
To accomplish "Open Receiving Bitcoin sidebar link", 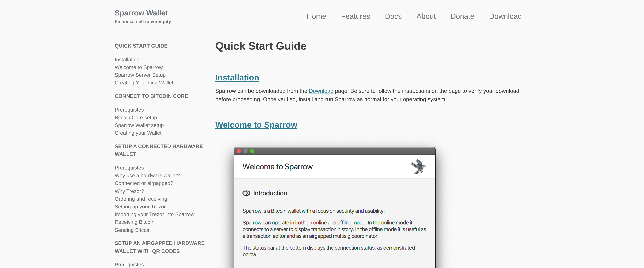I will (135, 222).
